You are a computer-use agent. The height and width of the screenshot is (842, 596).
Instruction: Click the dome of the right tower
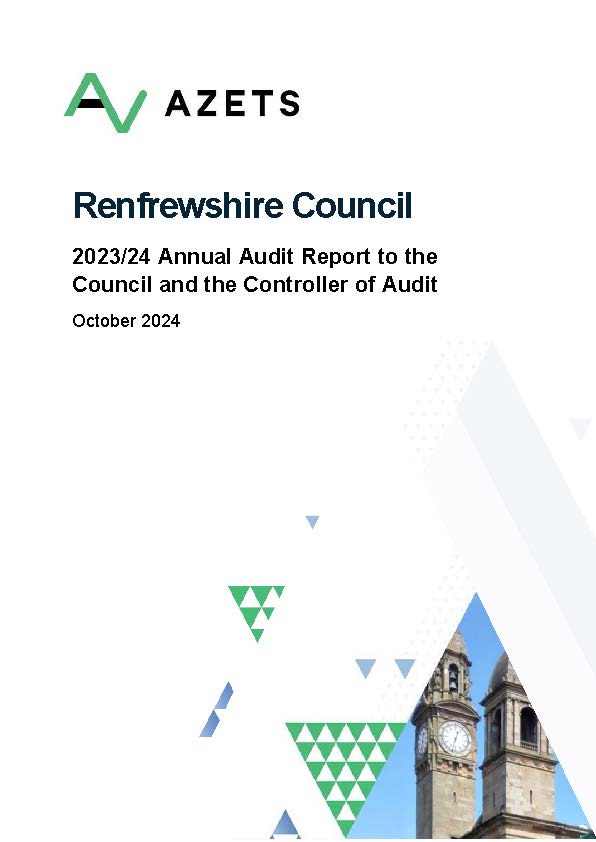(x=504, y=670)
